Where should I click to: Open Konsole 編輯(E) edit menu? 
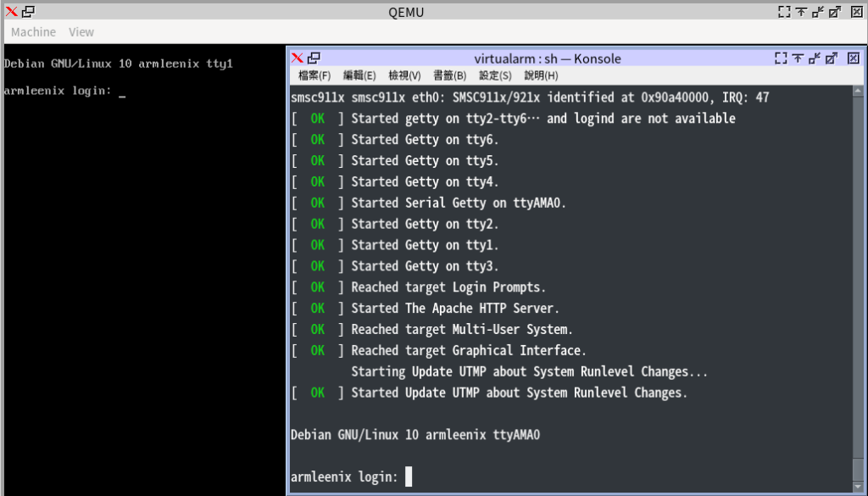pyautogui.click(x=359, y=75)
